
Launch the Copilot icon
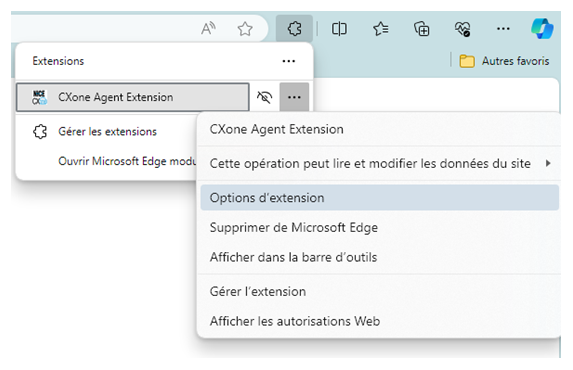tap(542, 29)
